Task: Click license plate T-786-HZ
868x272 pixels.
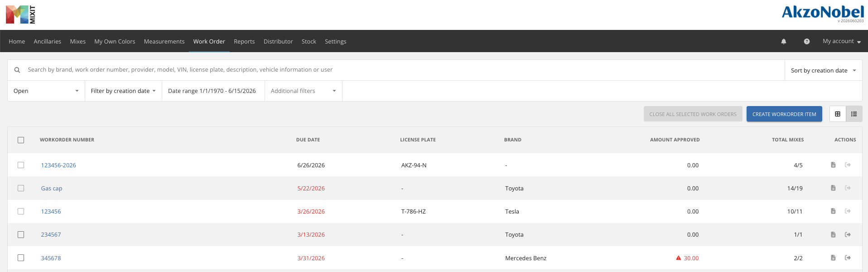Action: (x=413, y=211)
